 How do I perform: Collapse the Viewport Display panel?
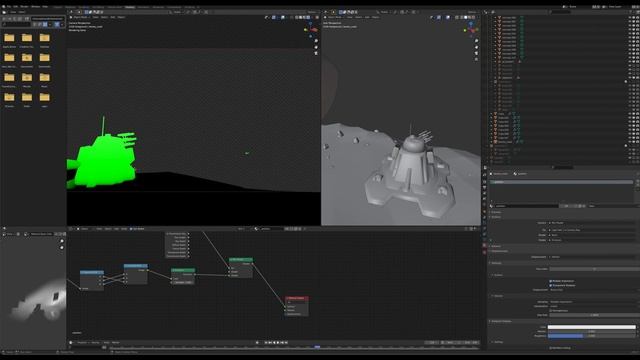pos(501,321)
